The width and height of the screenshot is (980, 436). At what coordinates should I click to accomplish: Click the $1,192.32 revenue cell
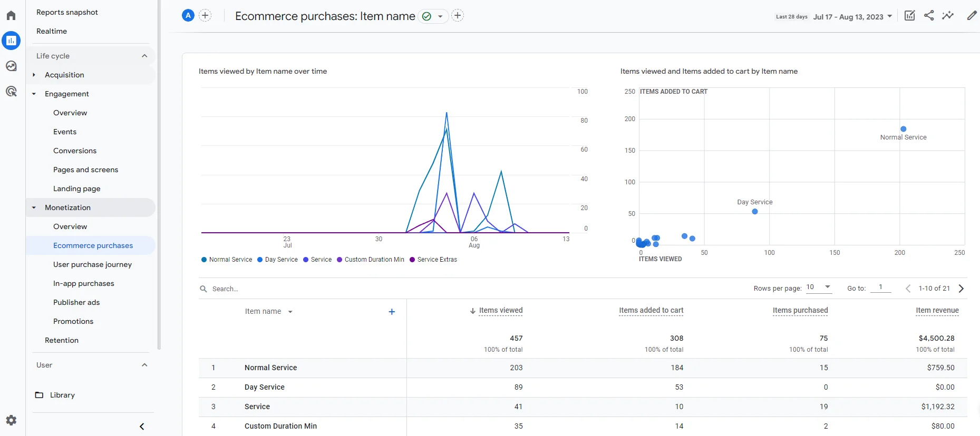point(938,407)
